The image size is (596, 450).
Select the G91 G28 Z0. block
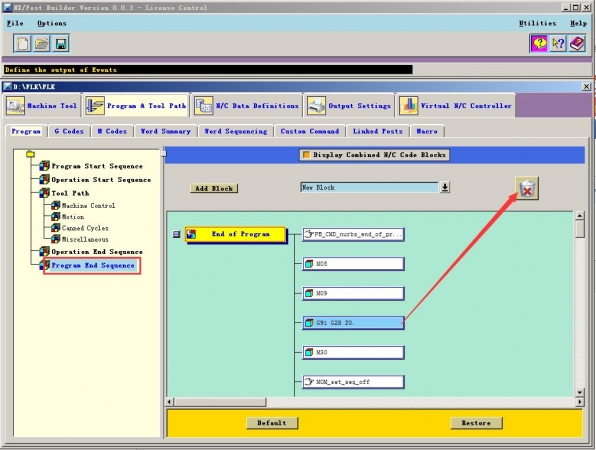click(x=353, y=323)
